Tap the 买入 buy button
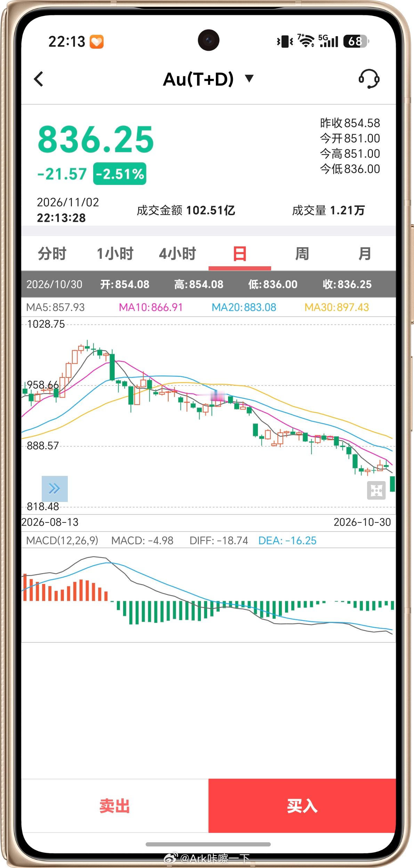 click(x=302, y=805)
